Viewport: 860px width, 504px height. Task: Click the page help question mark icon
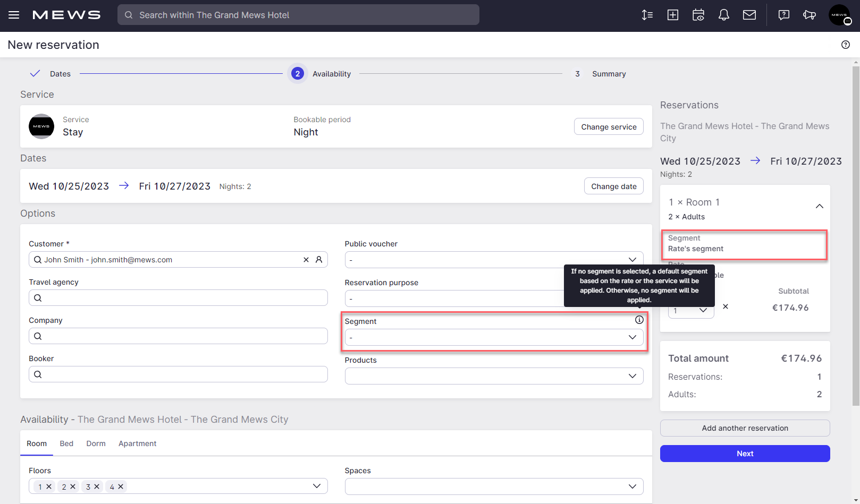click(x=846, y=45)
